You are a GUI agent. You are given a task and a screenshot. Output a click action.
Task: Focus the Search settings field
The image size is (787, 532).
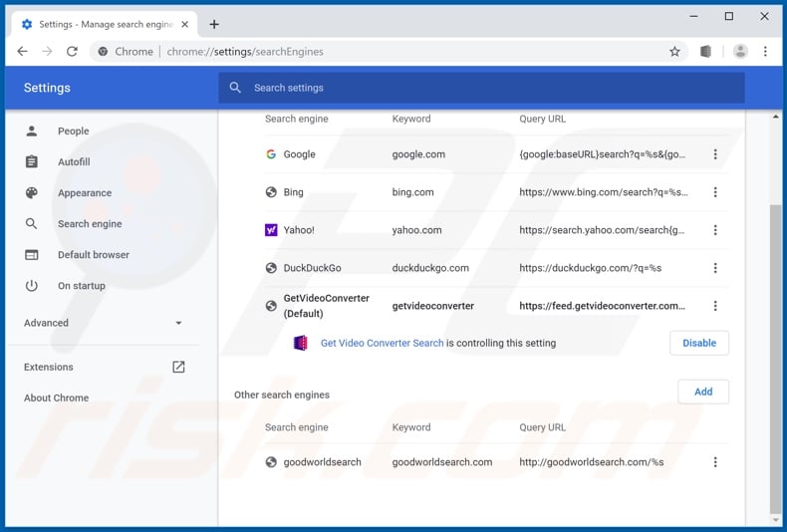pyautogui.click(x=481, y=88)
